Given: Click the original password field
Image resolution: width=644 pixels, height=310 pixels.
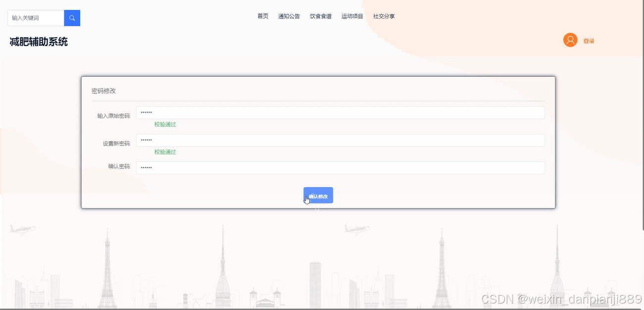Looking at the screenshot, I should click(341, 113).
